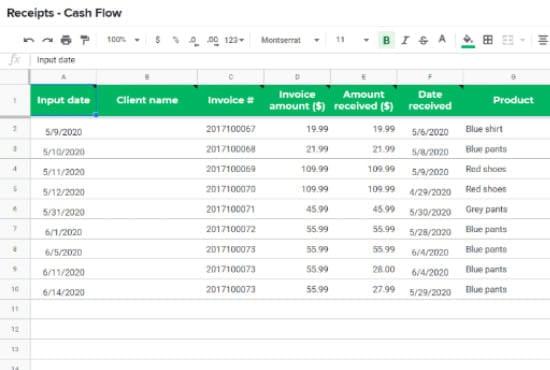Select the Invoice # header cell
The height and width of the screenshot is (370, 550).
[x=230, y=100]
